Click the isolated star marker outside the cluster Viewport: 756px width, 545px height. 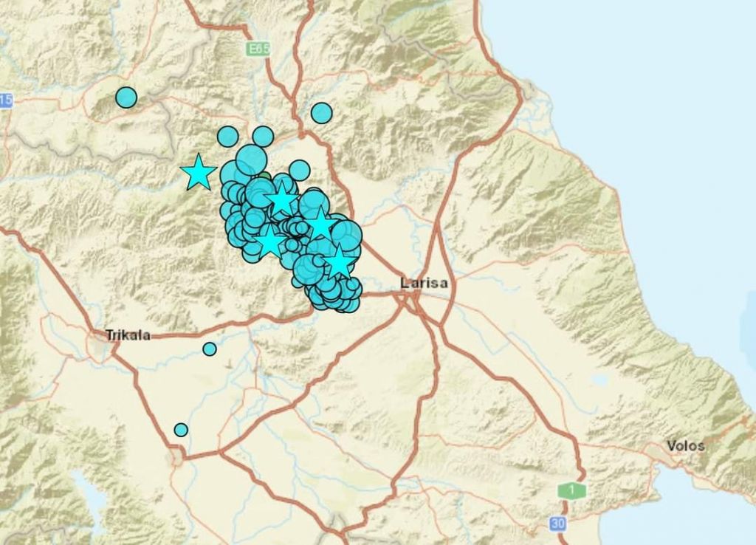[199, 172]
